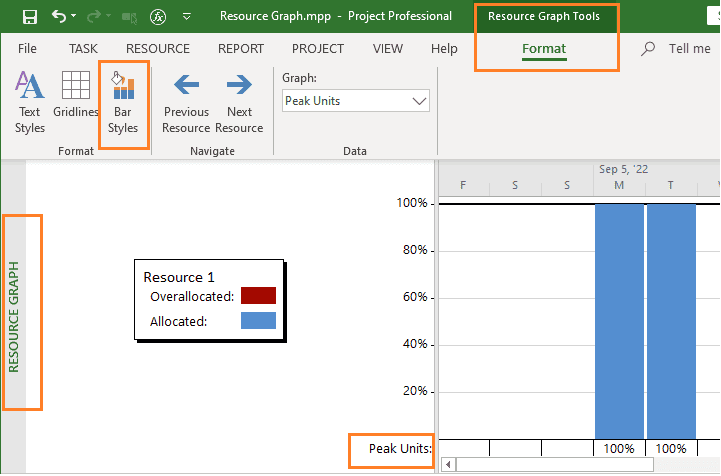Open the REPORT tab
This screenshot has width=721, height=476.
(x=241, y=49)
